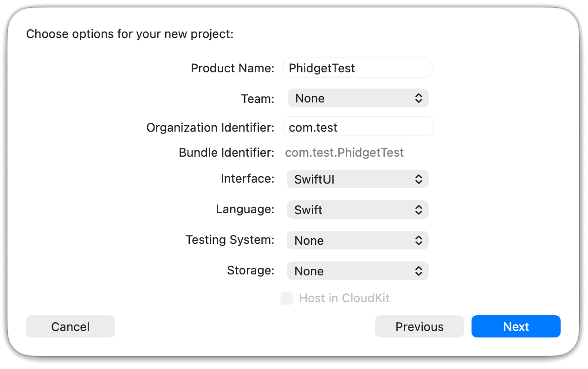This screenshot has width=588, height=369.
Task: Toggle the Host in CloudKit checkbox
Action: 287,298
